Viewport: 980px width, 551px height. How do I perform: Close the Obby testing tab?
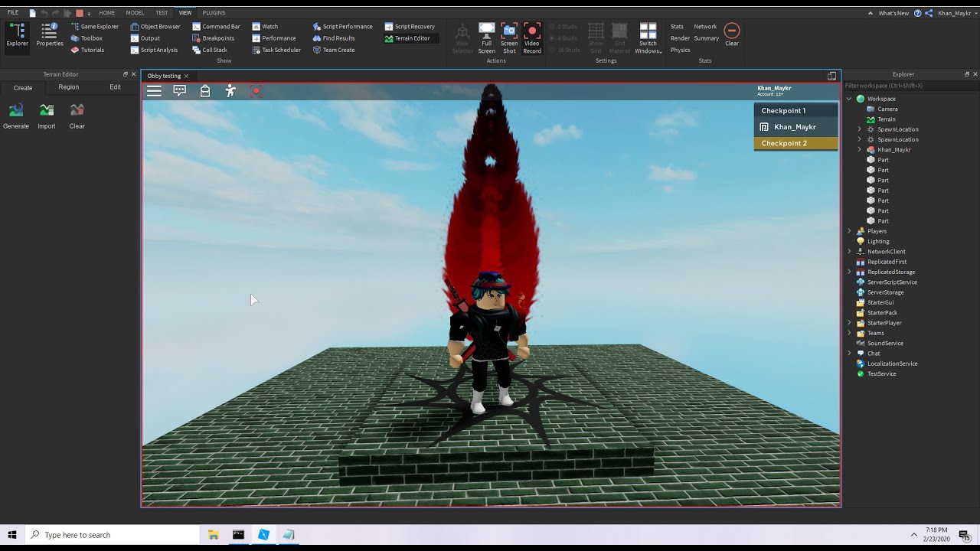[x=186, y=77]
